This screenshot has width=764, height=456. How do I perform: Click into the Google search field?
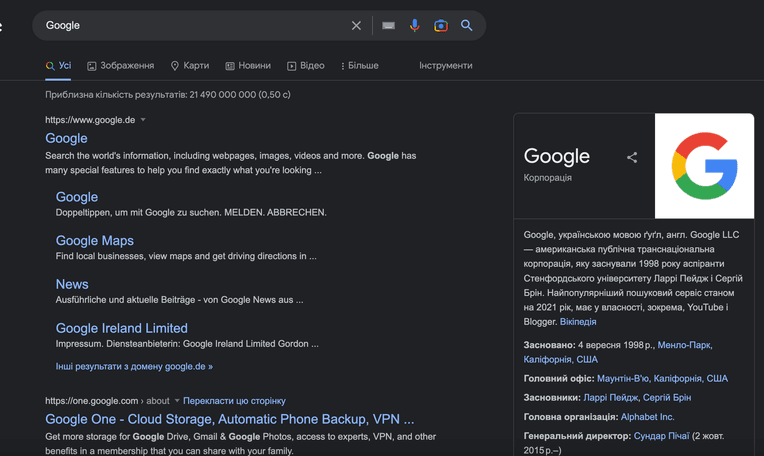[195, 25]
